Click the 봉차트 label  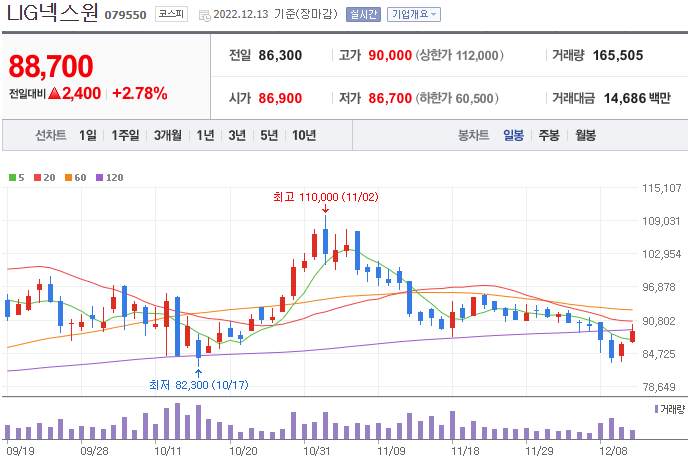tap(473, 136)
